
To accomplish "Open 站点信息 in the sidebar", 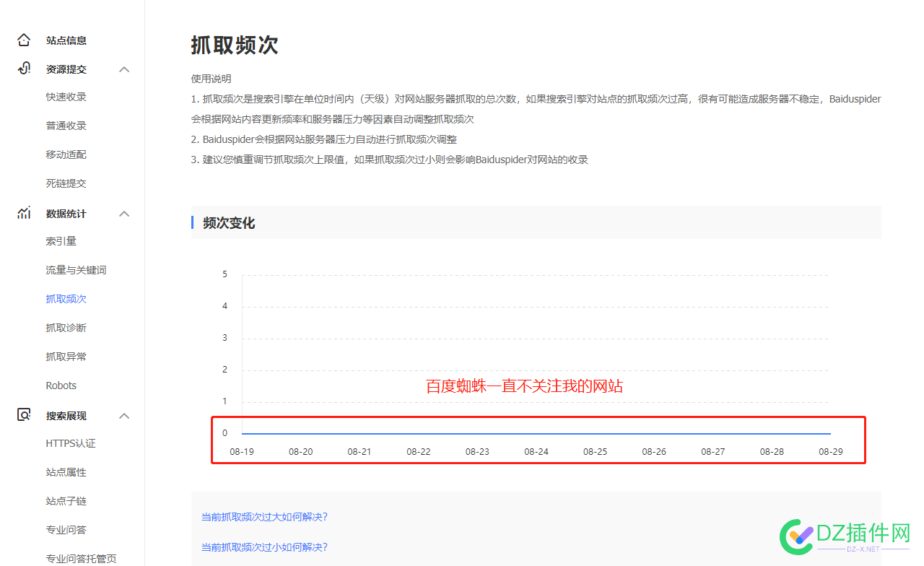I will coord(66,40).
